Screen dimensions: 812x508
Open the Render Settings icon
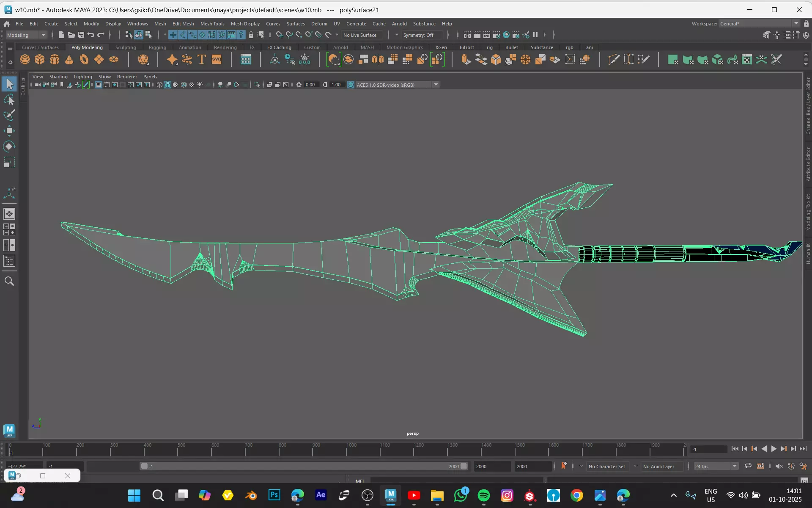(497, 35)
